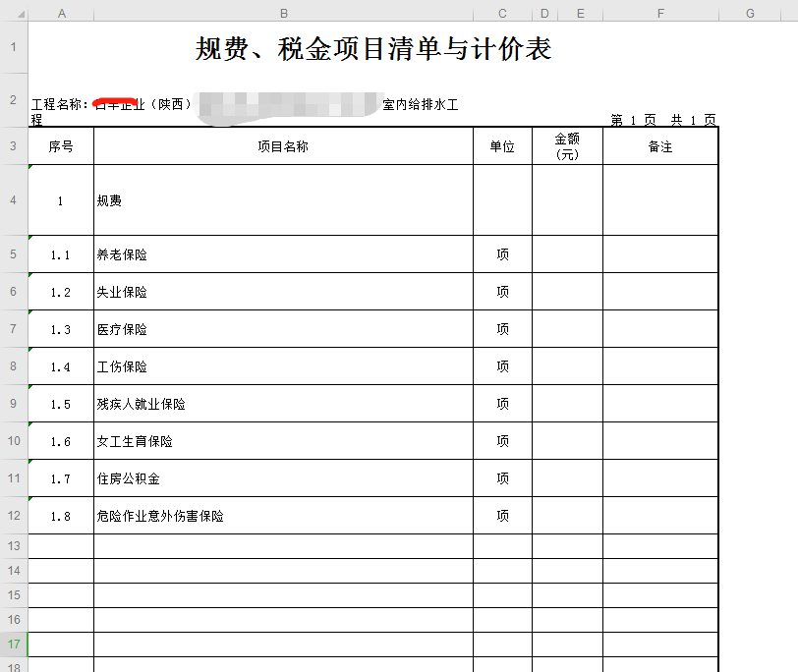Select row 12 header
This screenshot has width=798, height=672.
point(14,516)
